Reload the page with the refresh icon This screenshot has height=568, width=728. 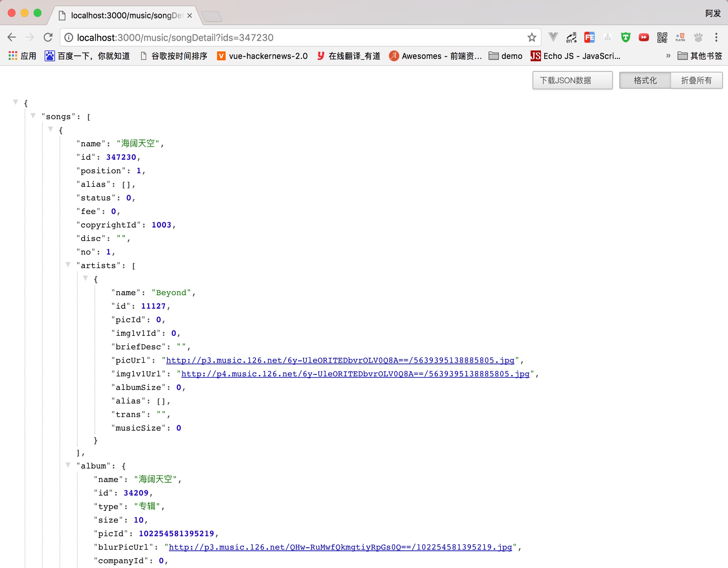(x=48, y=37)
